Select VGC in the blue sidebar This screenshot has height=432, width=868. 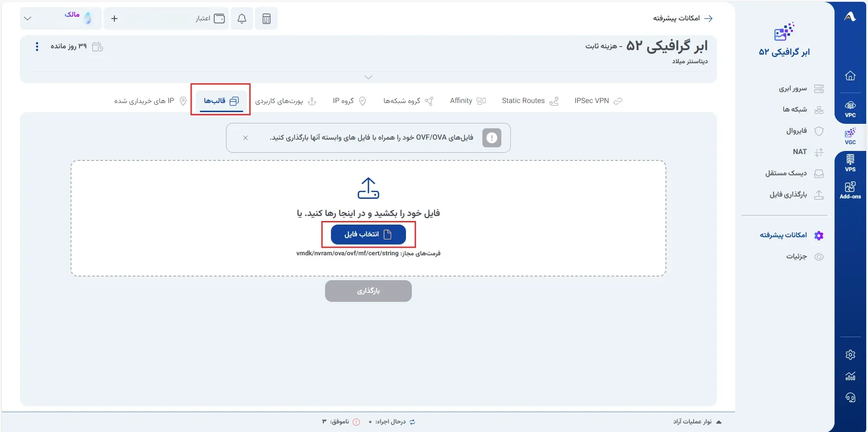click(x=850, y=136)
